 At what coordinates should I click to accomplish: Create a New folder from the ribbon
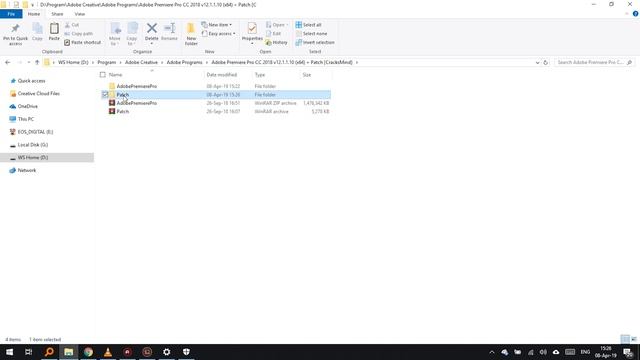191,34
